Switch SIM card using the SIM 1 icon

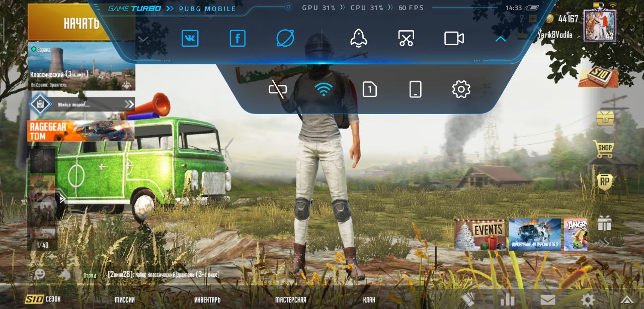click(370, 89)
